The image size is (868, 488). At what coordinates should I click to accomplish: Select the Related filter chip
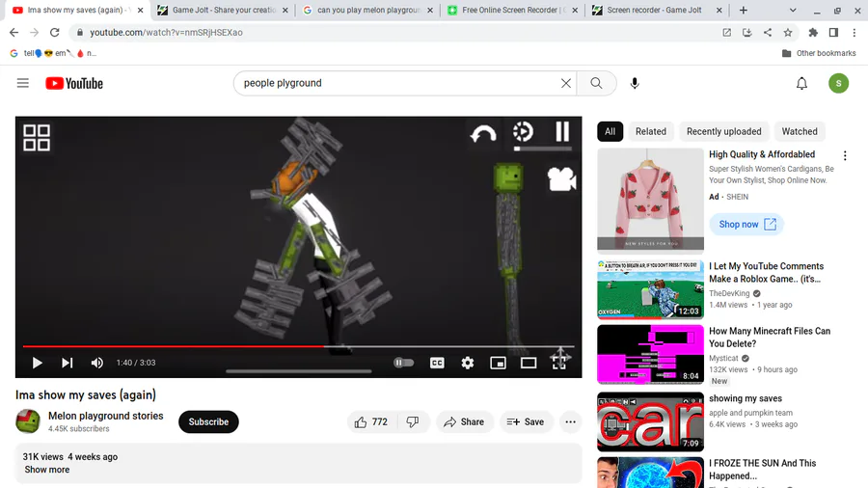[650, 131]
